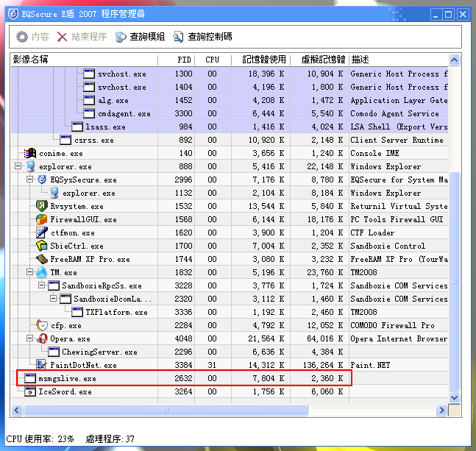Select the csrss.exe window icon

[x=65, y=140]
